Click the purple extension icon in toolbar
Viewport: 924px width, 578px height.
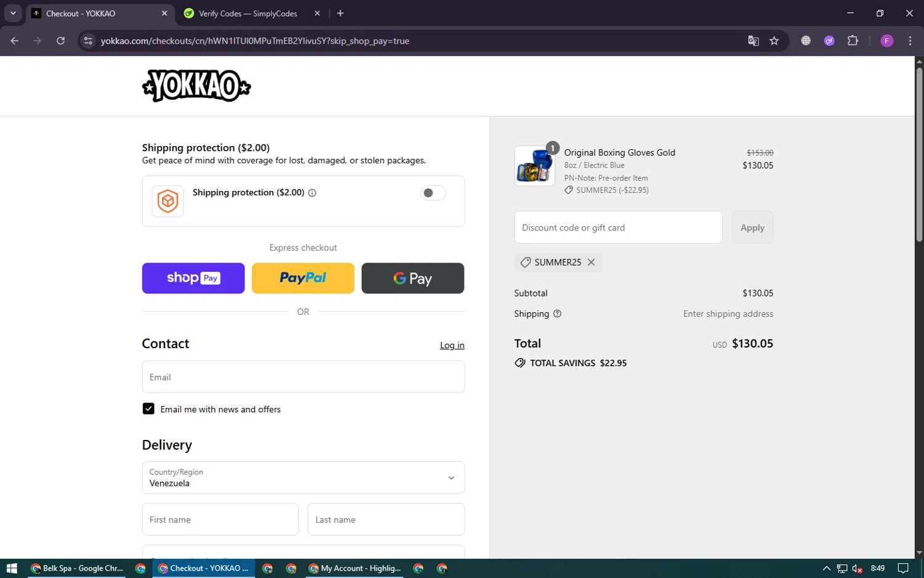pos(829,41)
